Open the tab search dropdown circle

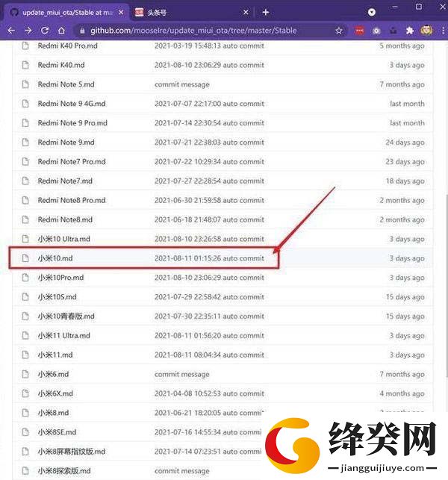[371, 12]
